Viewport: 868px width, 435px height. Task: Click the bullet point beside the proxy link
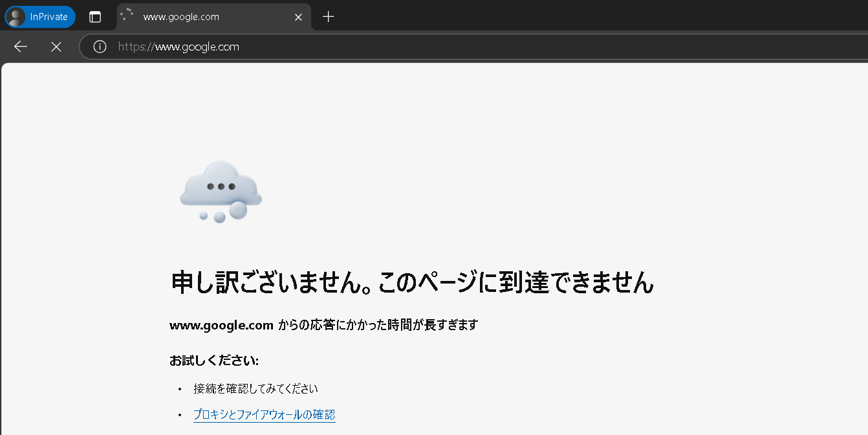point(180,414)
